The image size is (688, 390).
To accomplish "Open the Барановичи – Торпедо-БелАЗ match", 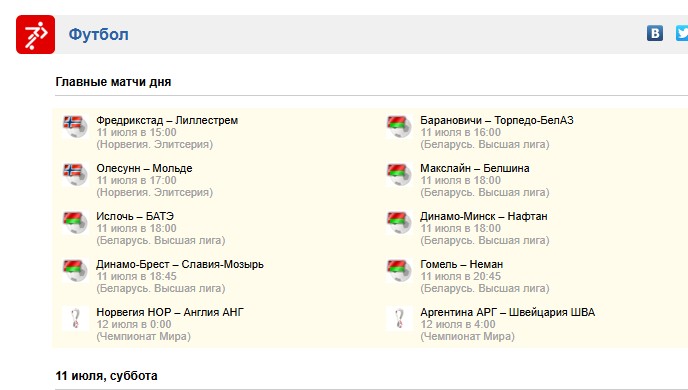I will pos(497,120).
